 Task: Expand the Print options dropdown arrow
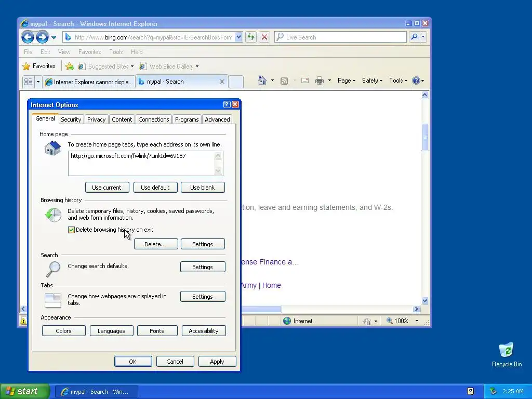point(329,81)
